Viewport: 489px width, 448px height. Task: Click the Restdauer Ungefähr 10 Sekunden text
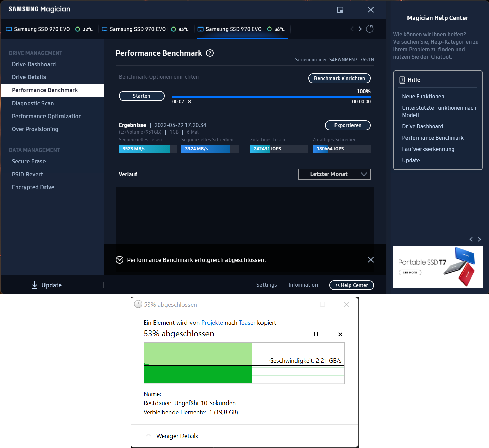(x=189, y=403)
